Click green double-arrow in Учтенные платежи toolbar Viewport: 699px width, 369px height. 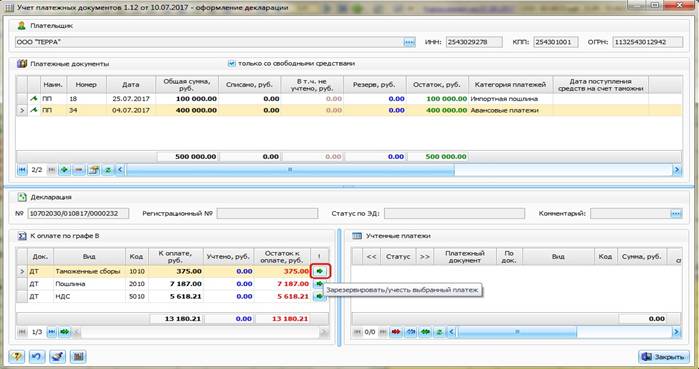(x=425, y=332)
